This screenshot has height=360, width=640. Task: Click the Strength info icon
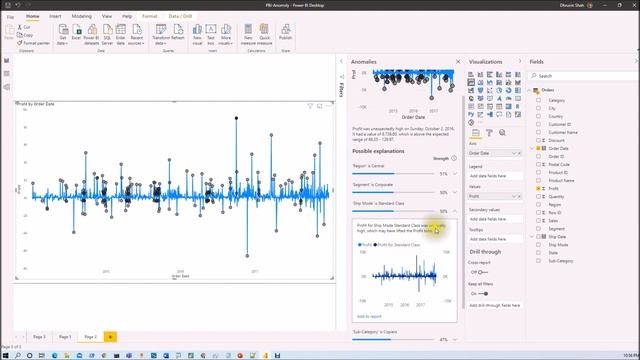pos(454,158)
